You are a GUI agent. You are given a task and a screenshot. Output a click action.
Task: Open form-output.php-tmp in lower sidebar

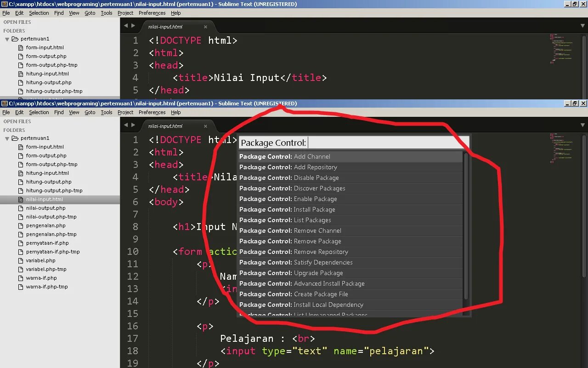(x=51, y=164)
